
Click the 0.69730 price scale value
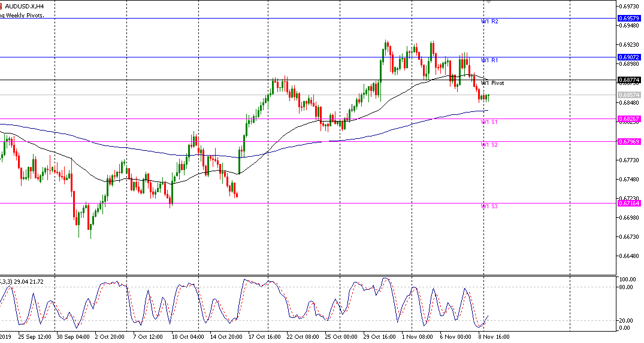[x=629, y=6]
